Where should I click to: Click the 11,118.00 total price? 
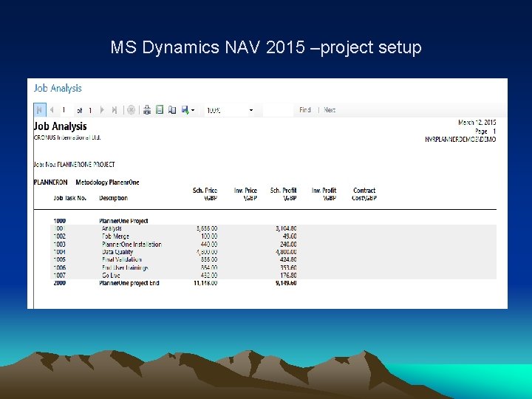pyautogui.click(x=205, y=283)
